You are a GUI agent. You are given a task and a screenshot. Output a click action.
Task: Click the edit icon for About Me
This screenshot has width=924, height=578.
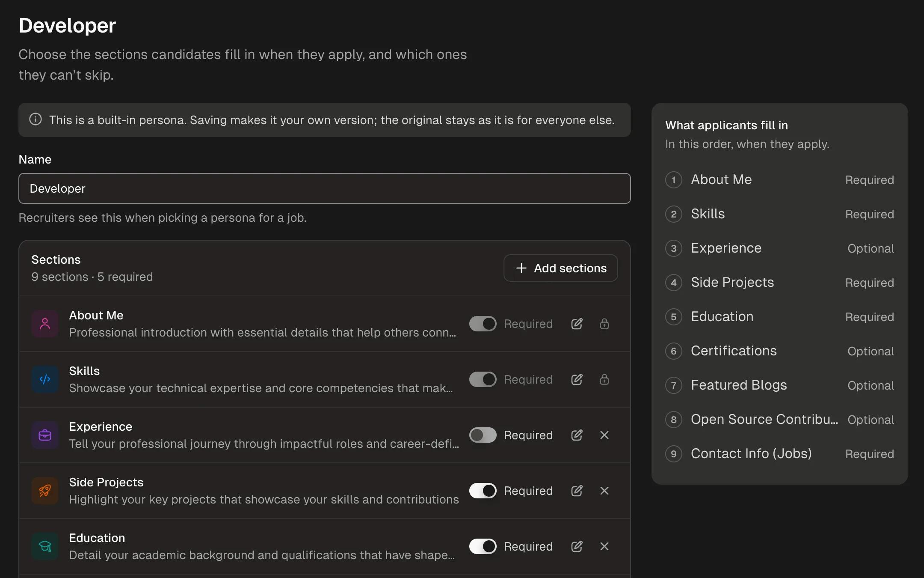[x=577, y=324]
